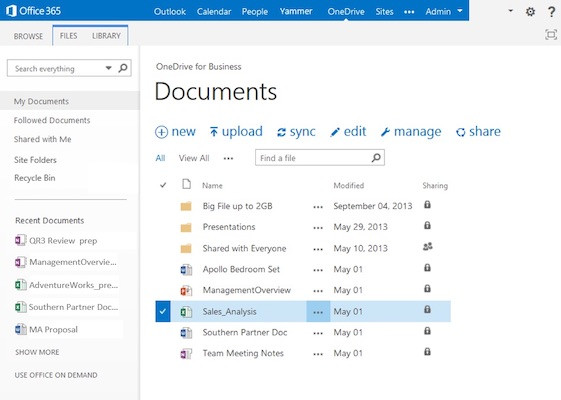Open the help question mark

pos(551,11)
